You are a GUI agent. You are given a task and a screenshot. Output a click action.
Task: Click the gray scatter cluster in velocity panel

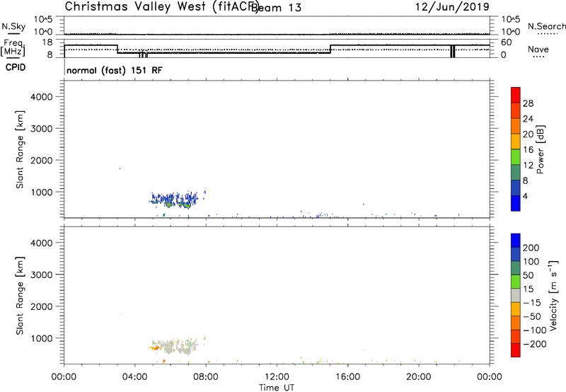coord(177,347)
